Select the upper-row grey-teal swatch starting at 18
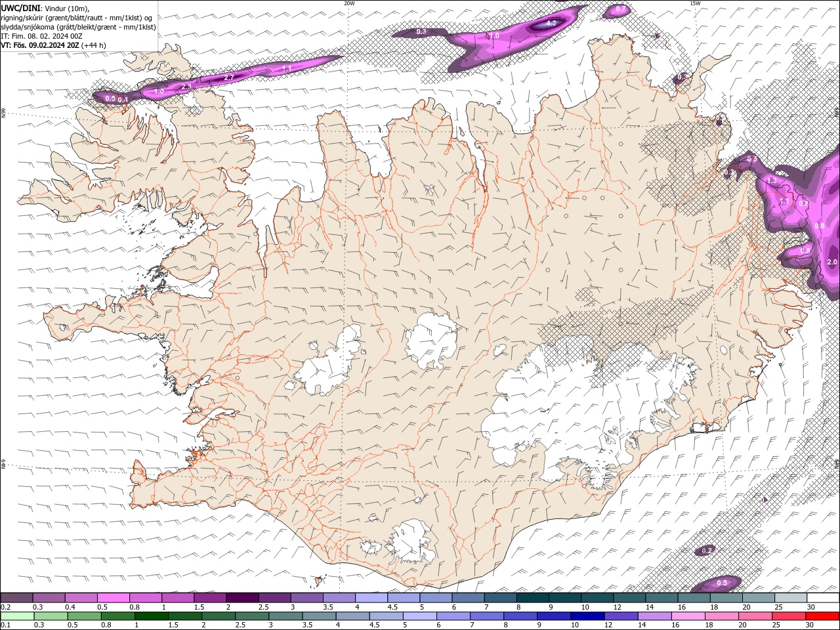This screenshot has height=630, width=840. click(x=725, y=598)
